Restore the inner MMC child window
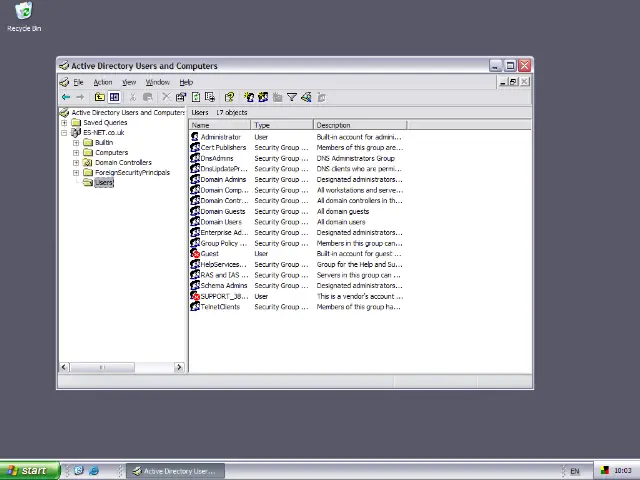The height and width of the screenshot is (480, 640). 513,82
